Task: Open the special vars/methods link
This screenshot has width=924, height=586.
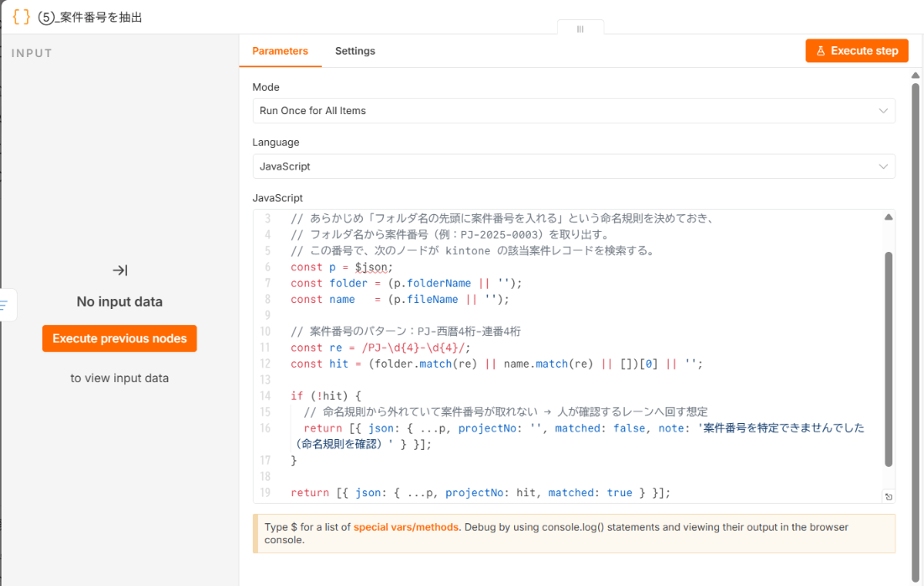Action: point(406,527)
